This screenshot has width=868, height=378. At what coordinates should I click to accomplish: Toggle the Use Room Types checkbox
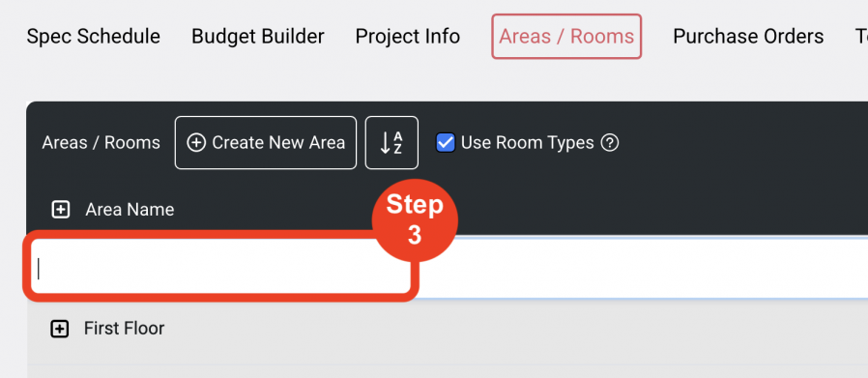coord(446,143)
